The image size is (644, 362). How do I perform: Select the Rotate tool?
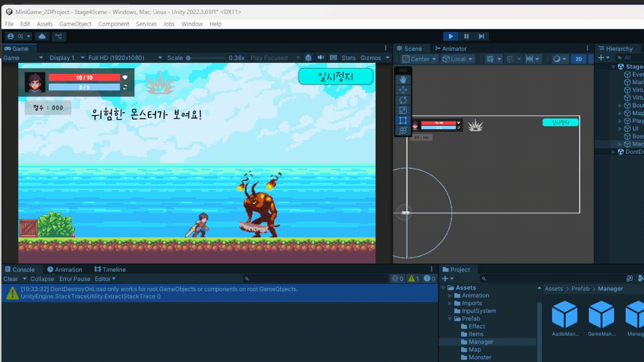click(403, 100)
